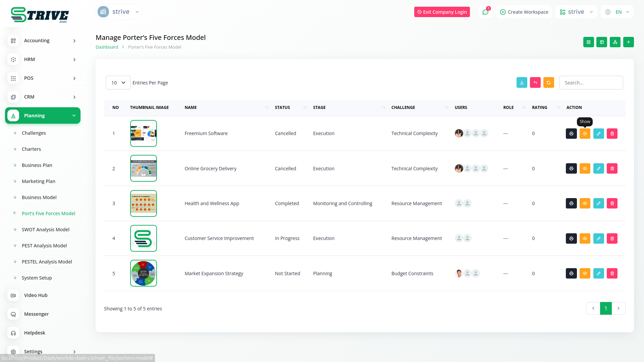Select the Business Plan sidebar item
This screenshot has width=644, height=362.
pos(37,165)
